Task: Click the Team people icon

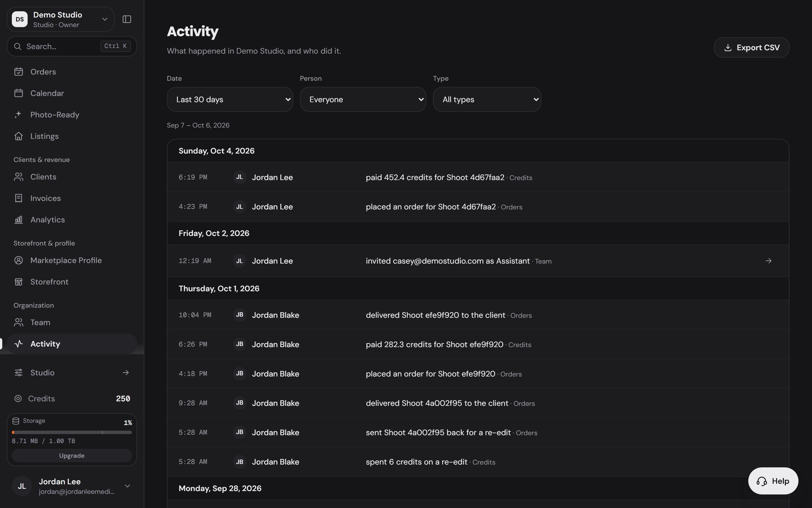Action: point(18,323)
